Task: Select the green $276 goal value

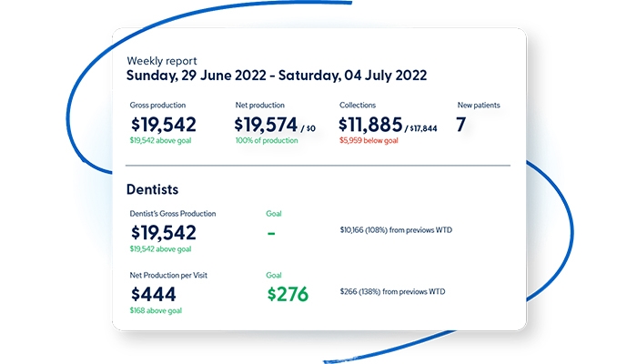Action: 288,294
